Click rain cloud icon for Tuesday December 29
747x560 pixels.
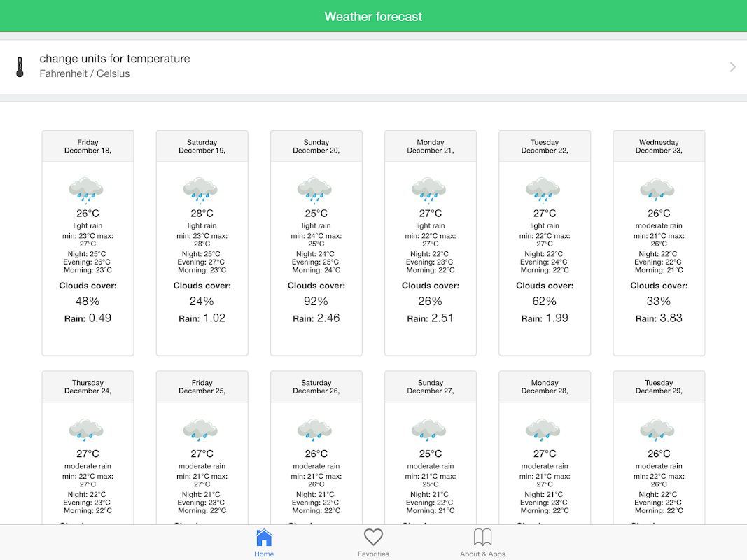click(658, 430)
